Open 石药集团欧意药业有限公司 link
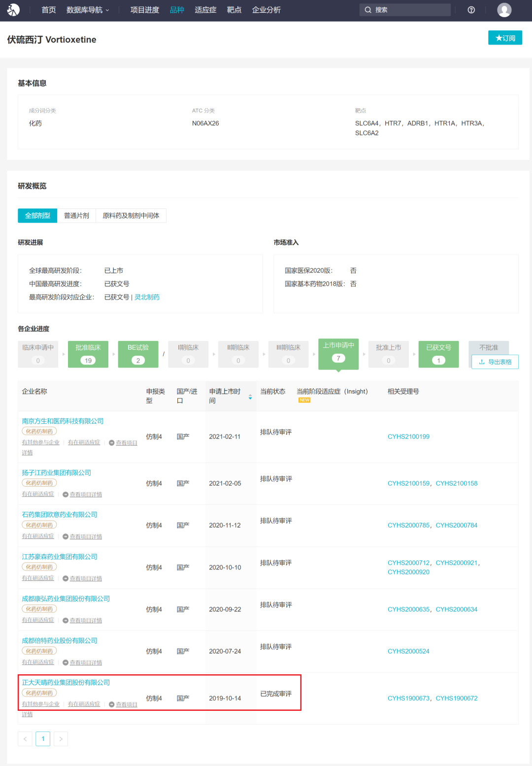This screenshot has height=766, width=532. click(x=60, y=515)
